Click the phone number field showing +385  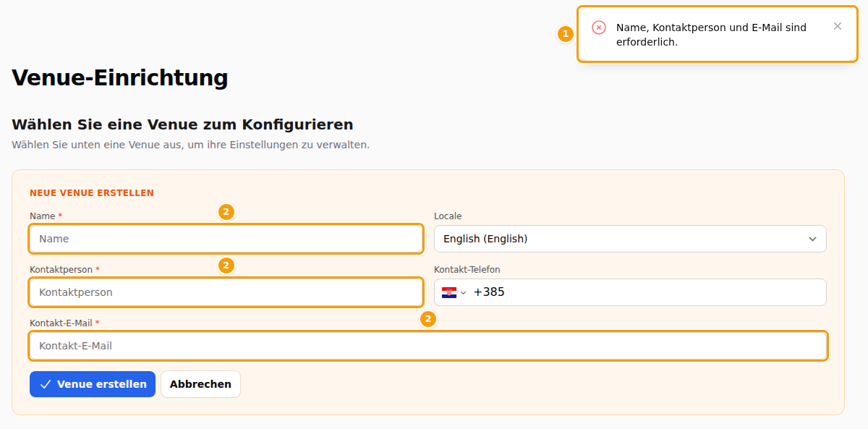point(648,292)
